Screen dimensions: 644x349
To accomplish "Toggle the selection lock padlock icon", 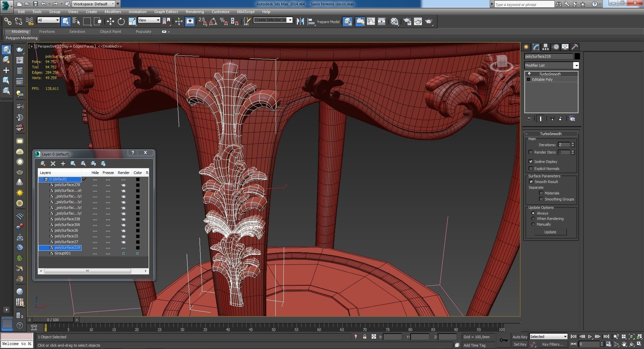I will tap(365, 337).
